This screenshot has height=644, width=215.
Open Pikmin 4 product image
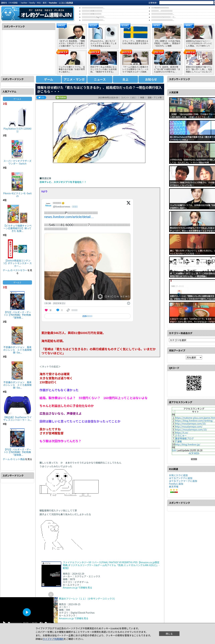click(x=17, y=181)
